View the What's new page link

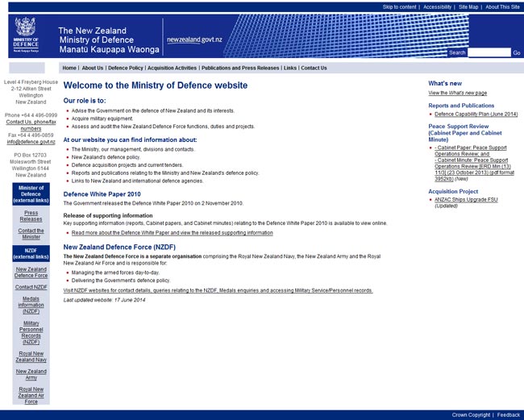point(458,93)
